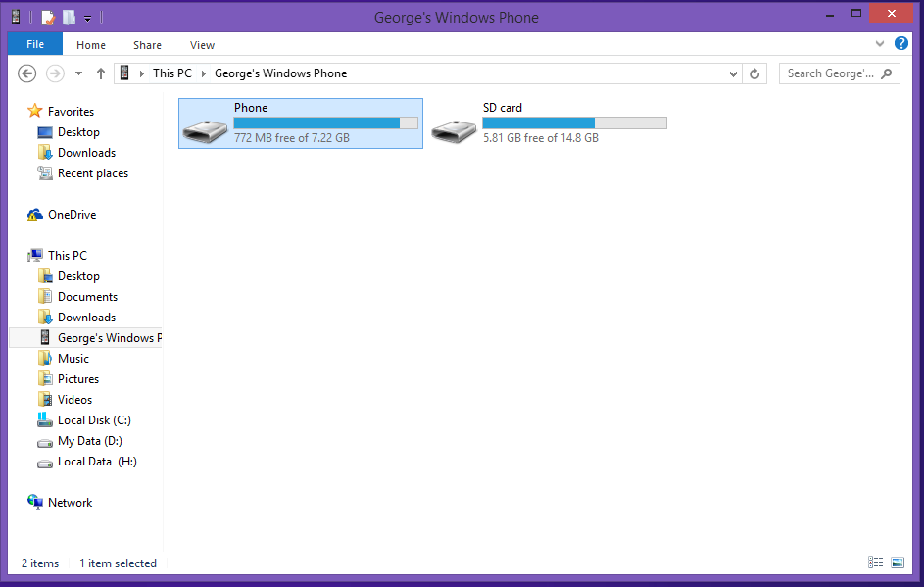Click the Favorites star icon
The image size is (924, 587).
tap(34, 111)
